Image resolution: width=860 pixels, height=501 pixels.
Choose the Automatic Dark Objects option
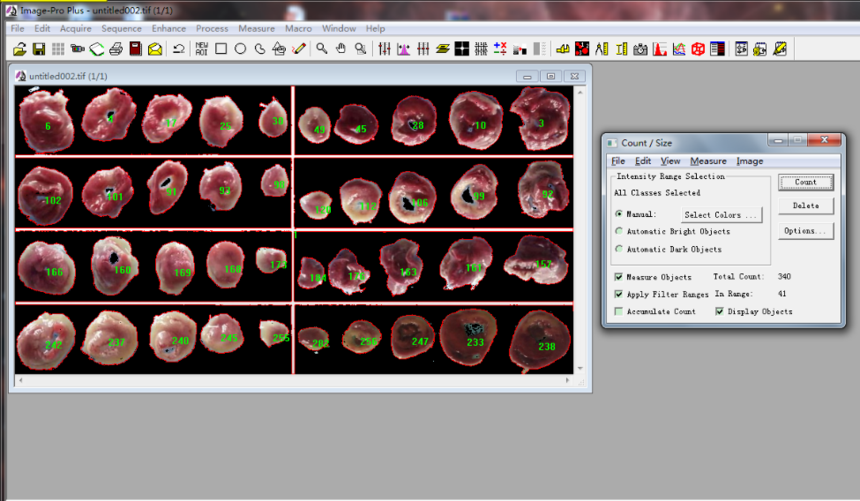coord(619,249)
